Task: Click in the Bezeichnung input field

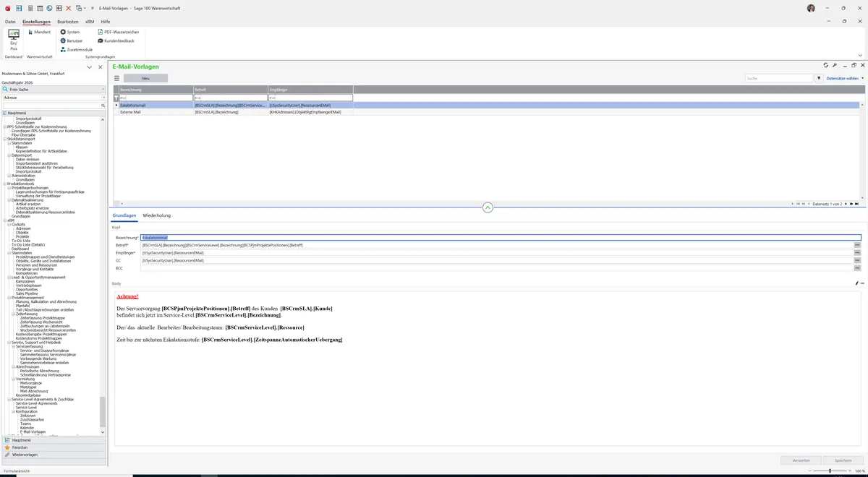Action: [501, 237]
